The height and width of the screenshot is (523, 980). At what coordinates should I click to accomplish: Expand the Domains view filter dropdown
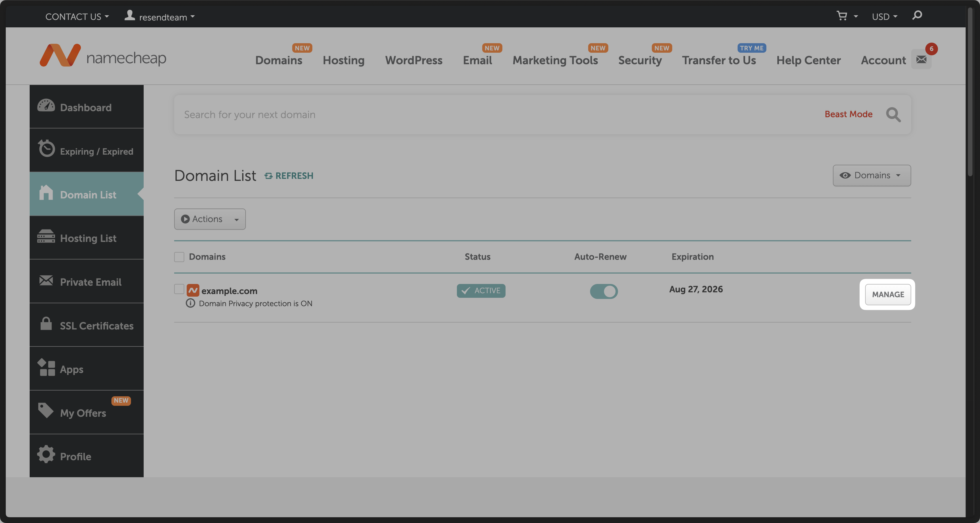click(871, 175)
